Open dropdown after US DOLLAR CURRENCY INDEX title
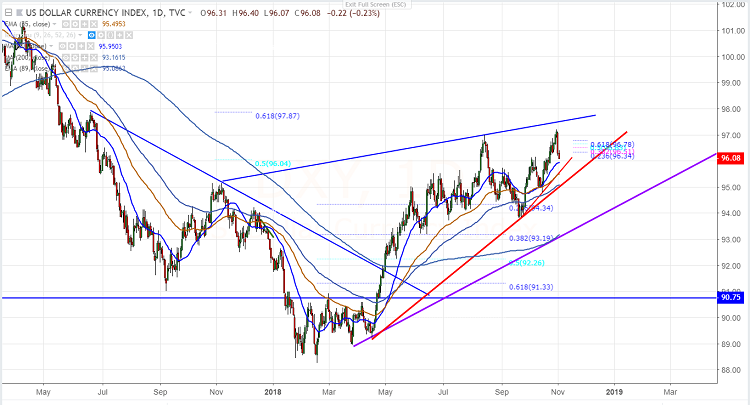This screenshot has width=752, height=405. point(190,12)
